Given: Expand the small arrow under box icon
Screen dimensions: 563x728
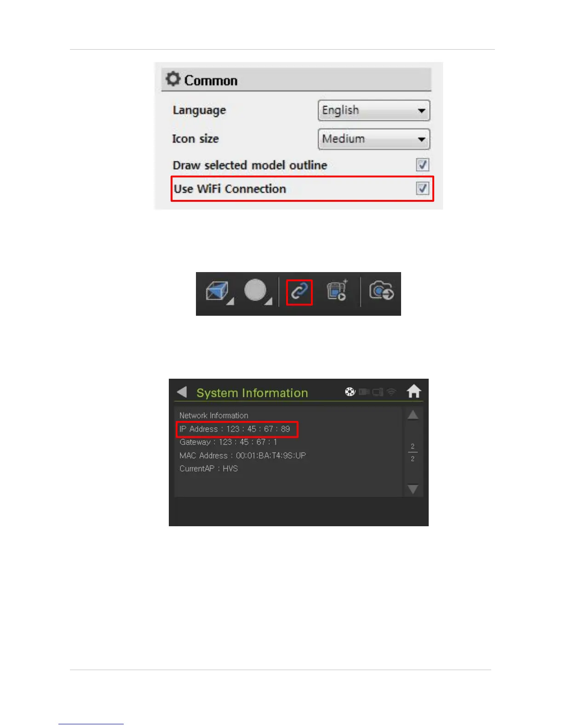Looking at the screenshot, I should click(230, 301).
